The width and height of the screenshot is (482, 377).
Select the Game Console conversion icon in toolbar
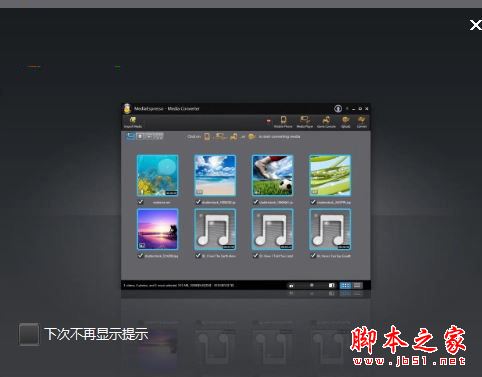tap(326, 122)
